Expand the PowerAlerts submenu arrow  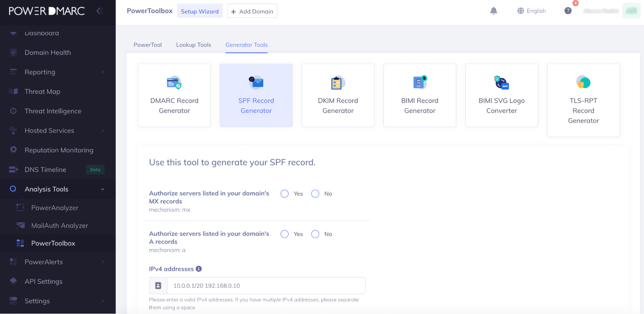[x=103, y=262]
